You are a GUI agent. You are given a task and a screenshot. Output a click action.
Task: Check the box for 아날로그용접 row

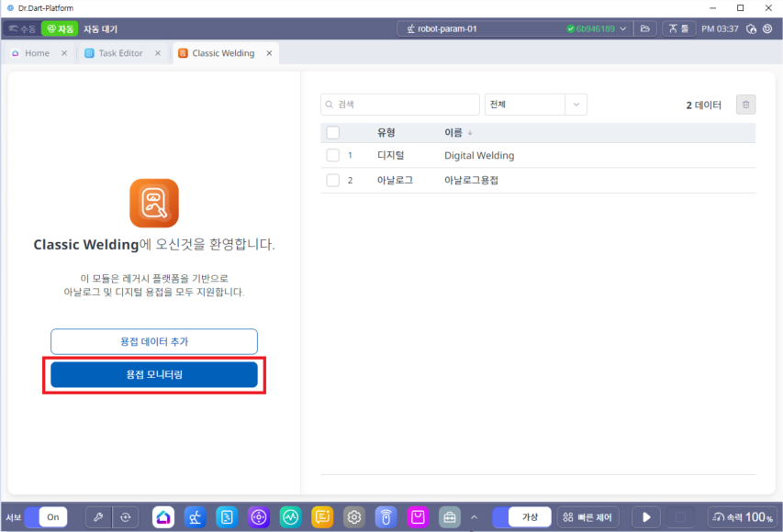[333, 181]
